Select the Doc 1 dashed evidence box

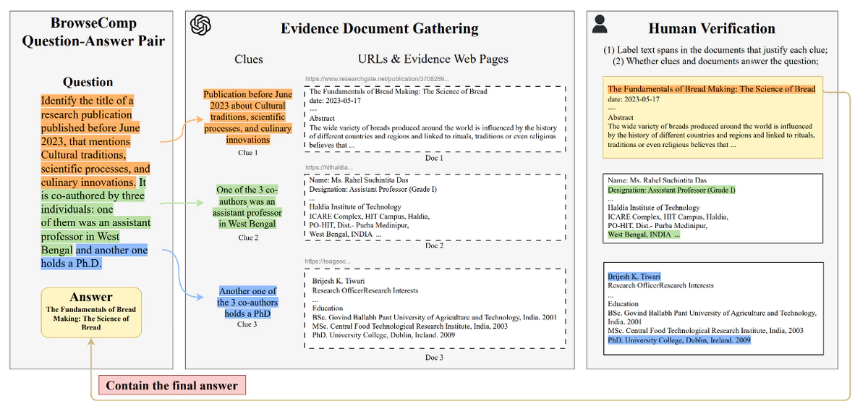click(434, 119)
